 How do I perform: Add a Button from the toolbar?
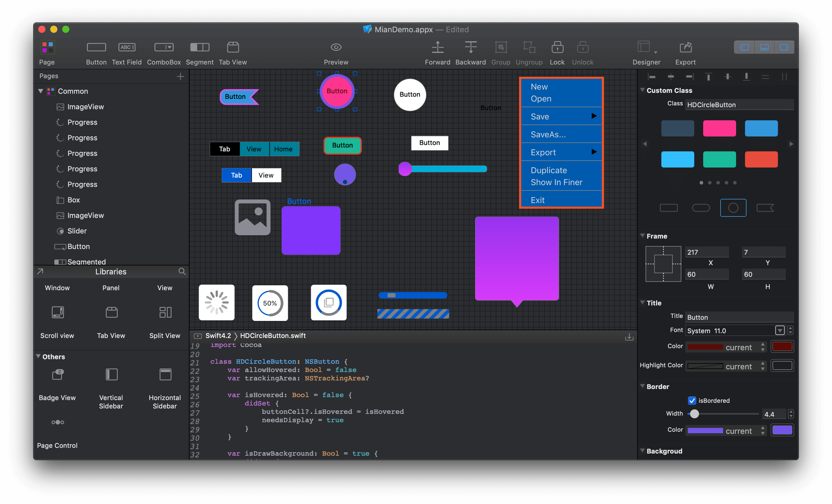pos(96,47)
